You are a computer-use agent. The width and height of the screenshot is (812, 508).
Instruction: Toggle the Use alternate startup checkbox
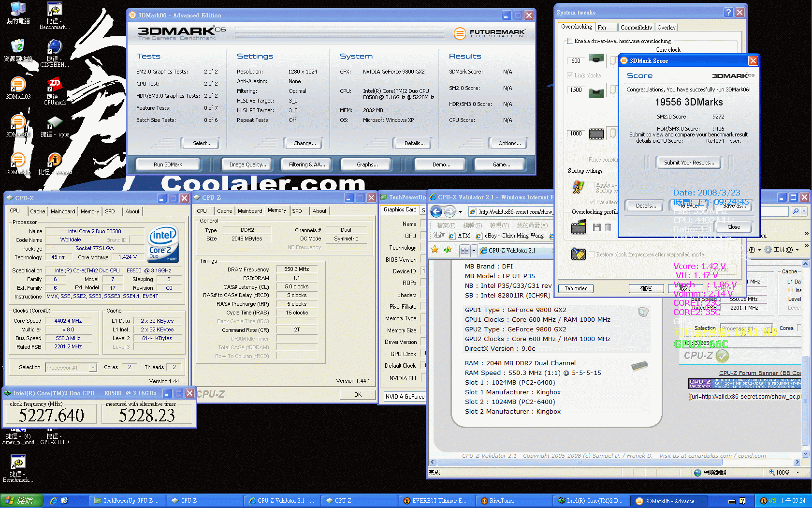point(592,202)
